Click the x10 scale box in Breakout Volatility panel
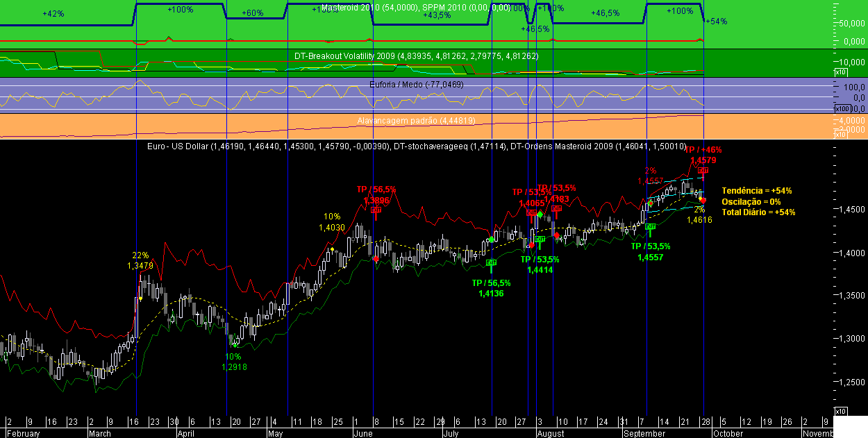 click(840, 72)
